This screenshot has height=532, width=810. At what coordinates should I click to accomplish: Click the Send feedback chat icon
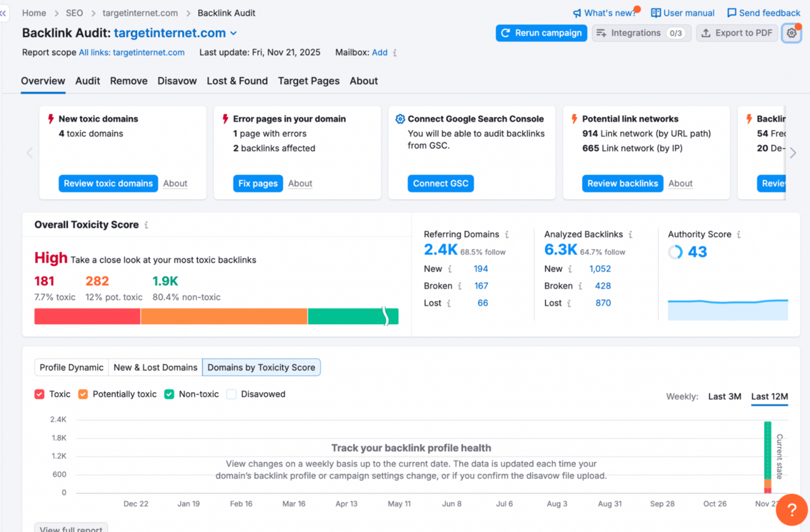click(731, 13)
